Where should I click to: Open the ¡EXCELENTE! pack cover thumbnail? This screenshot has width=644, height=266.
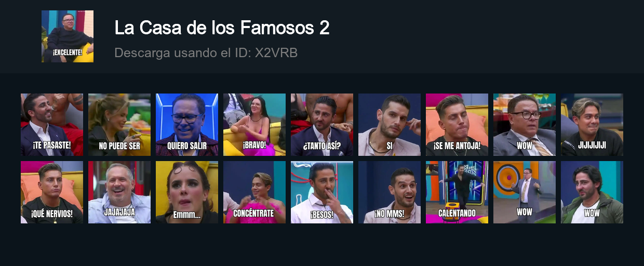(68, 36)
